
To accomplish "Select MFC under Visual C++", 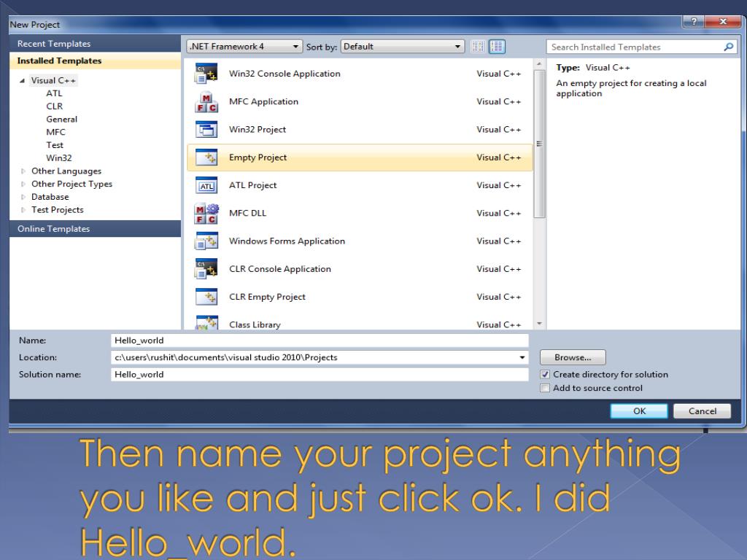I will pyautogui.click(x=55, y=132).
